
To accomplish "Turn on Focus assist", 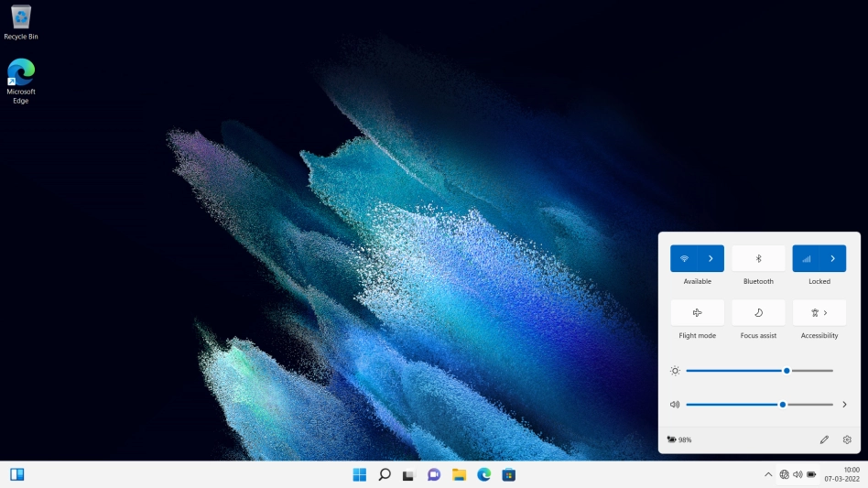I will [x=758, y=313].
